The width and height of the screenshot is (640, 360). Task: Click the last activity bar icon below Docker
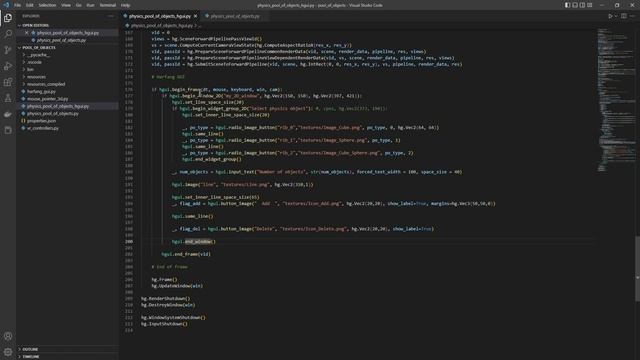pyautogui.click(x=8, y=130)
